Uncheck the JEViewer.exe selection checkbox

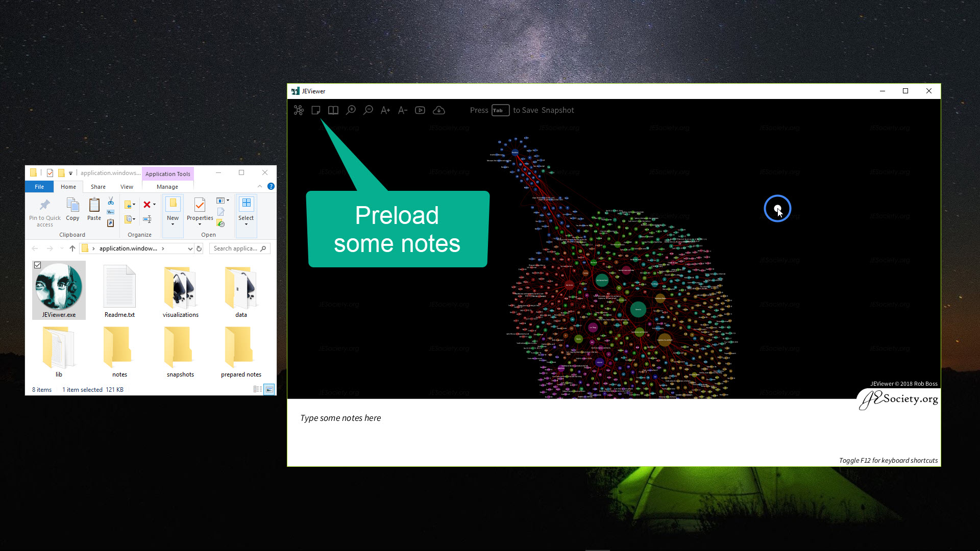pos(37,265)
